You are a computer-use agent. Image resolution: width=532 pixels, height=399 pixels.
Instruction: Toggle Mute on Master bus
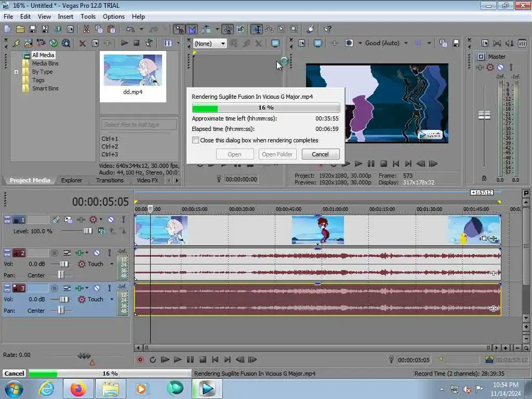coord(500,67)
